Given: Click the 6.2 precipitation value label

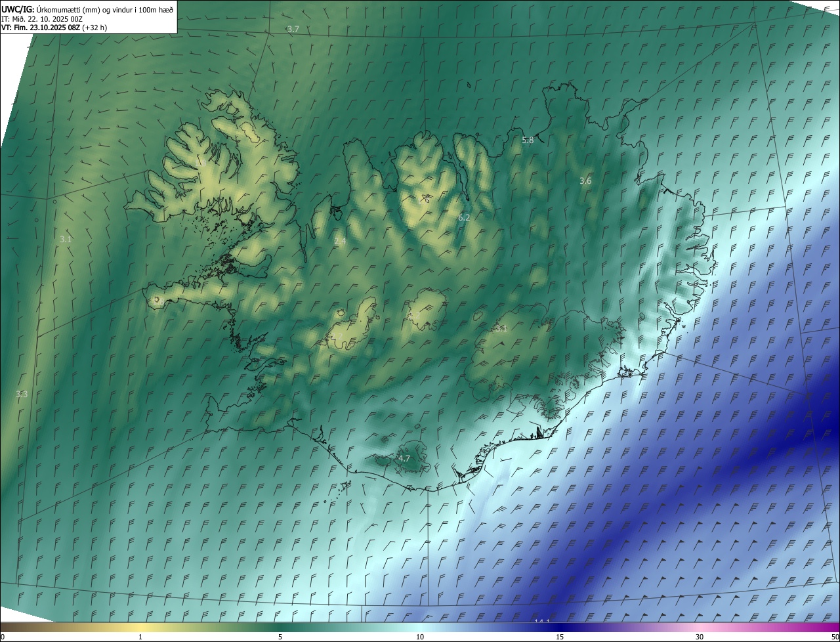Looking at the screenshot, I should (x=464, y=217).
